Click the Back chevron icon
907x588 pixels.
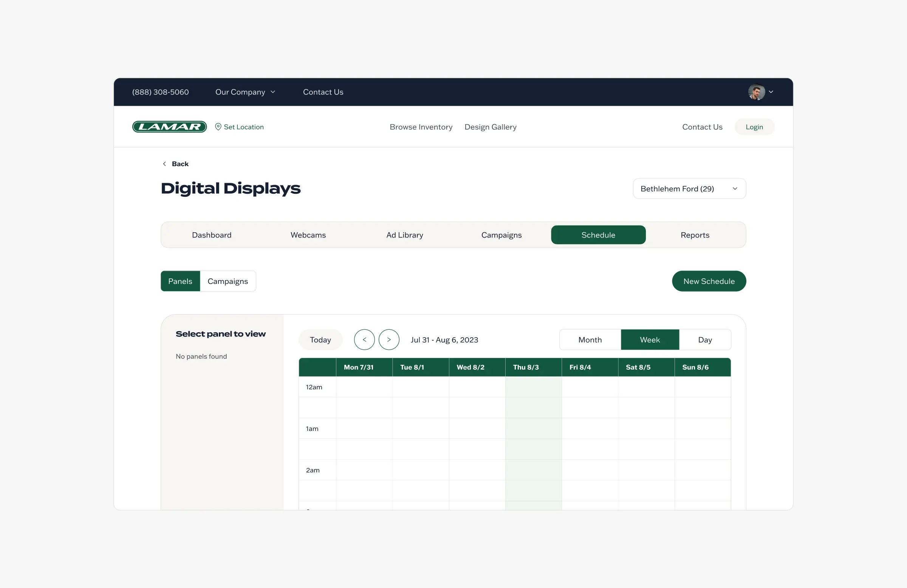tap(164, 164)
